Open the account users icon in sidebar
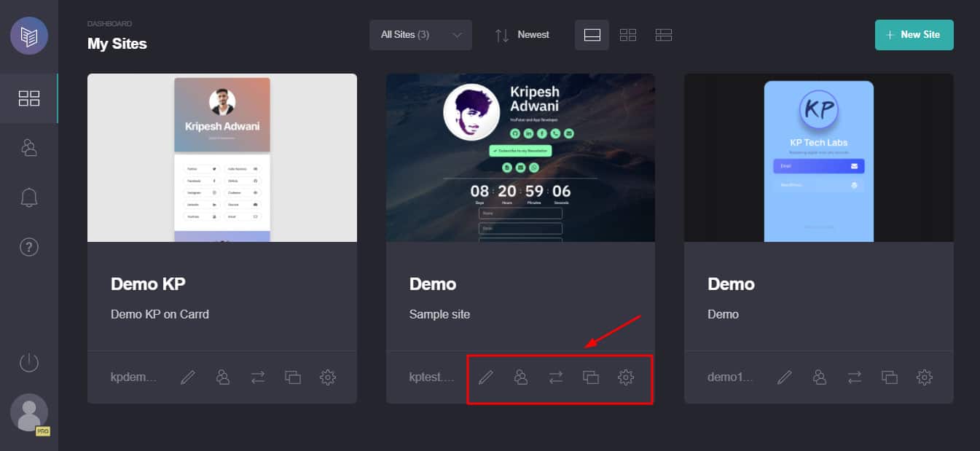Image resolution: width=980 pixels, height=451 pixels. 29,148
